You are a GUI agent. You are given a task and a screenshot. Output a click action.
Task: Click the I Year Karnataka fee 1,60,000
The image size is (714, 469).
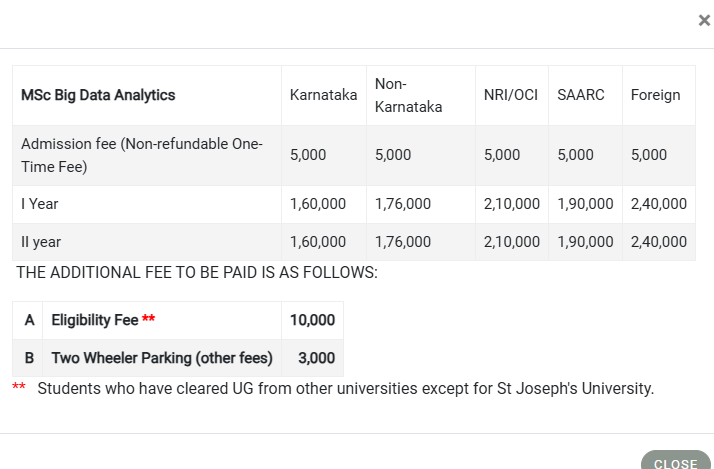318,204
